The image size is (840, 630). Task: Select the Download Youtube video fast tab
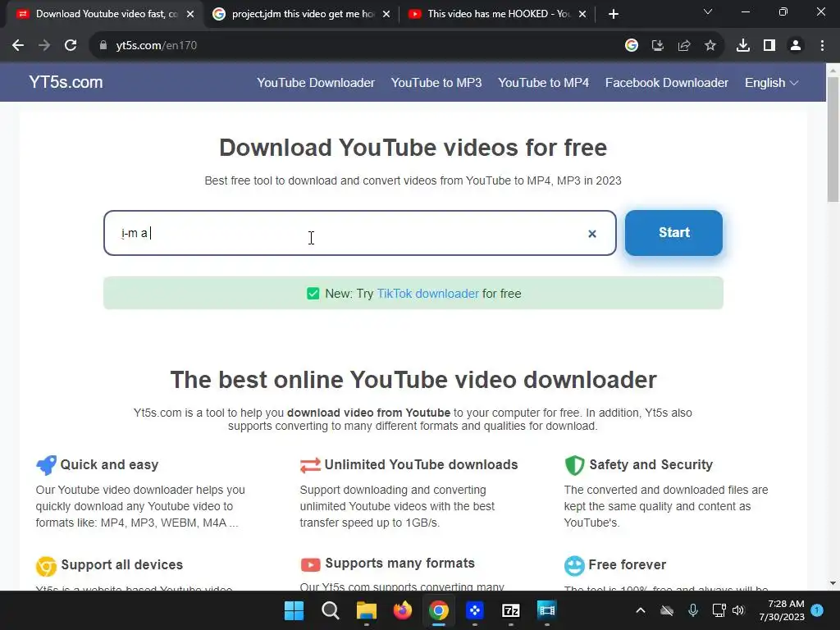(x=107, y=14)
